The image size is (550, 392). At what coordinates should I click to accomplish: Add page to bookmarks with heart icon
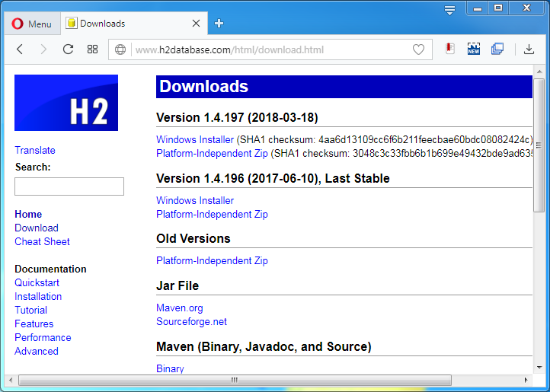(418, 50)
